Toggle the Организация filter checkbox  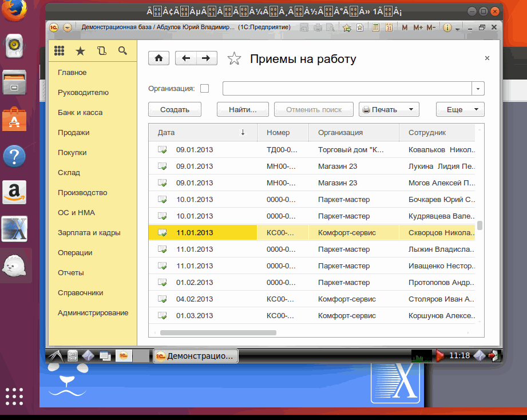click(204, 88)
